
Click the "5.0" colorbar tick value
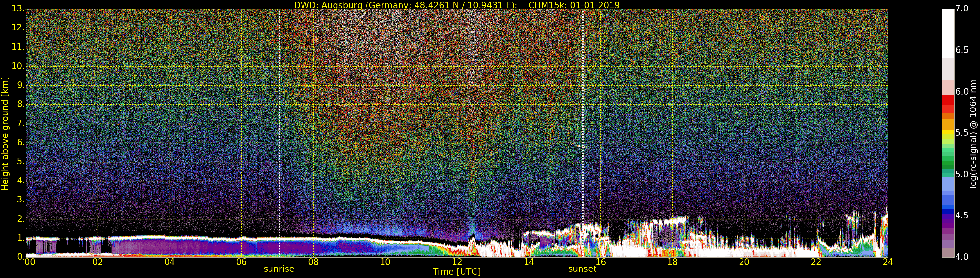[x=962, y=174]
